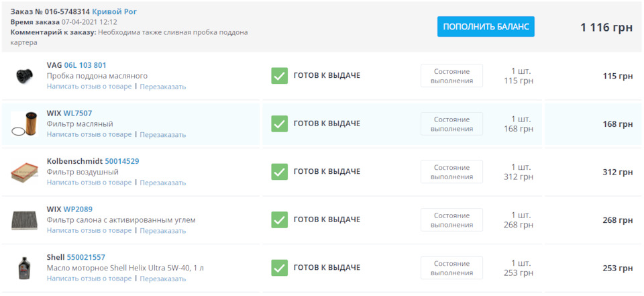This screenshot has height=296, width=644.
Task: Click the ПОПОЛНИТЬ БАЛАНС button
Action: pos(486,27)
